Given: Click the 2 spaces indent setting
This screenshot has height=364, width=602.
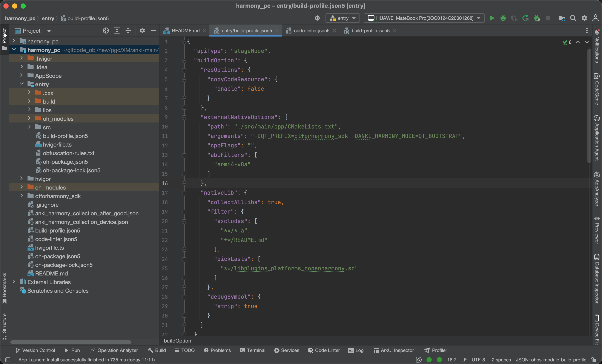Looking at the screenshot, I should point(501,360).
